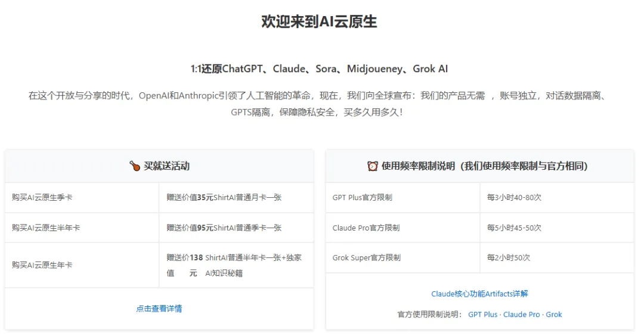Click the 每2小时50次 value
This screenshot has height=336, width=644.
coord(509,257)
